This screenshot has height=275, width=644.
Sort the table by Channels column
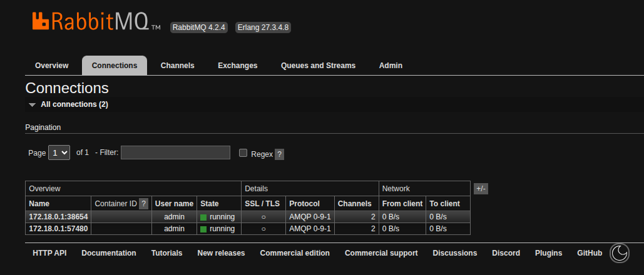[354, 204]
